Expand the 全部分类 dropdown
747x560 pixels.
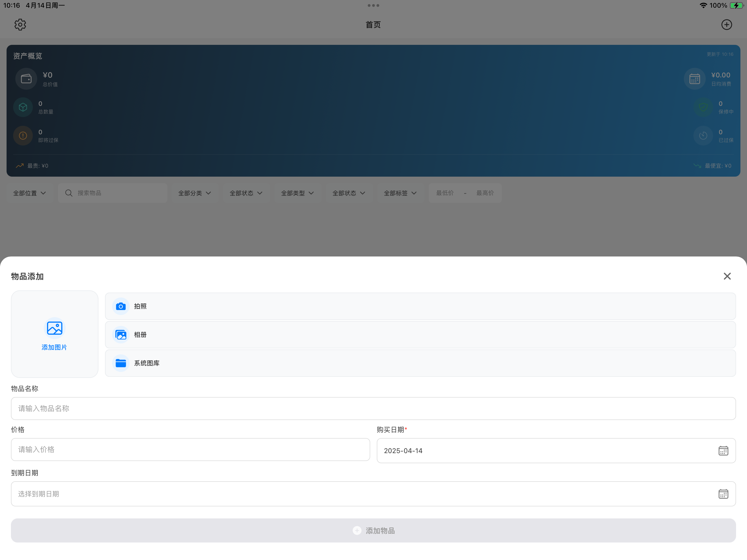(x=195, y=193)
